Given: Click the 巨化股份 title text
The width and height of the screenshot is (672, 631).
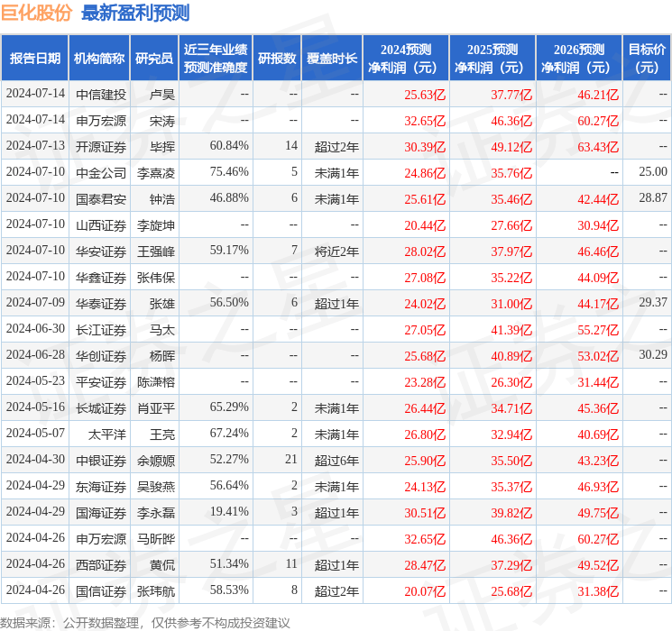Looking at the screenshot, I should click(36, 13).
